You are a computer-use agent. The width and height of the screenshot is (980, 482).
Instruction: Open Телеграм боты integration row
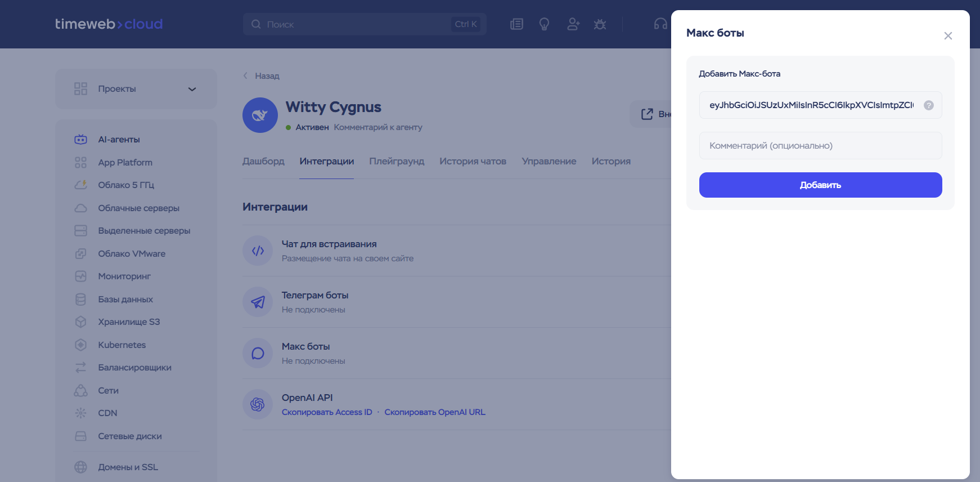(457, 302)
